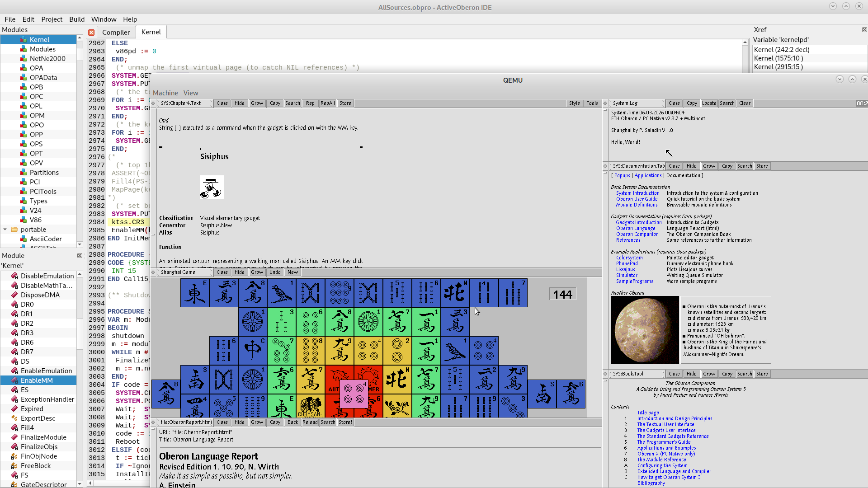Select the Kernel module icon in Modules sidebar
This screenshot has height=488, width=868.
(23, 39)
